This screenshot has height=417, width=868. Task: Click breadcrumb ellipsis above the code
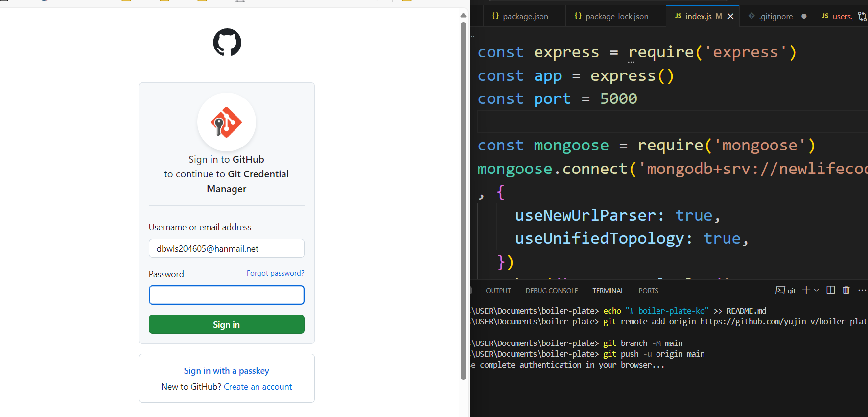pos(473,36)
